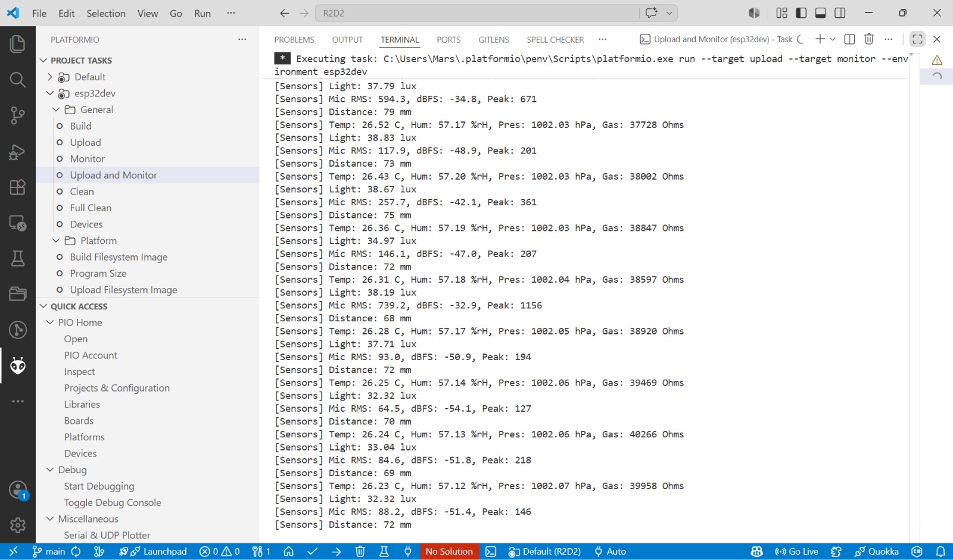This screenshot has height=560, width=953.
Task: Open the remote window indicator
Action: [13, 552]
